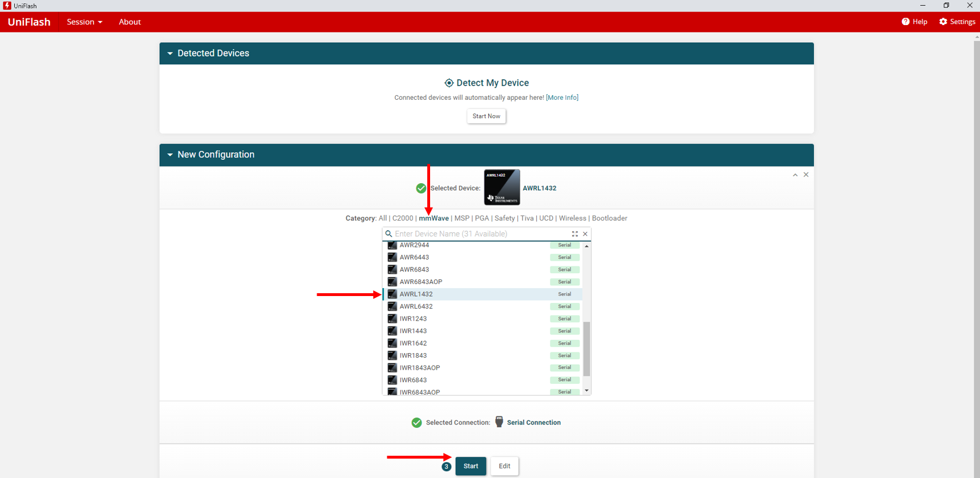Open the About menu item
Image resolution: width=980 pixels, height=478 pixels.
129,22
